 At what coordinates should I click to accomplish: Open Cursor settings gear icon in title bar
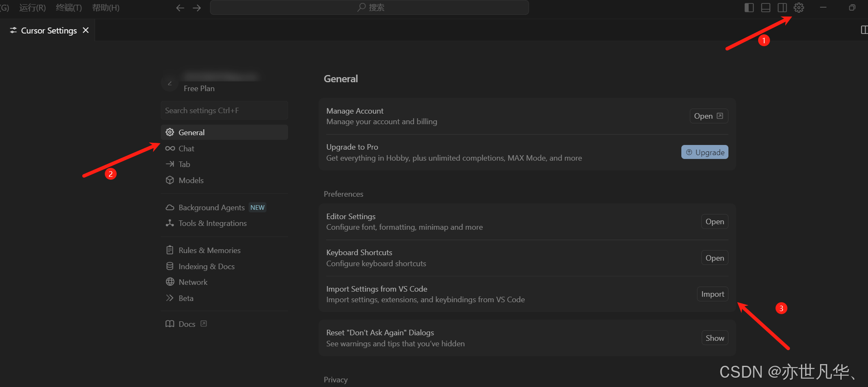[x=798, y=8]
